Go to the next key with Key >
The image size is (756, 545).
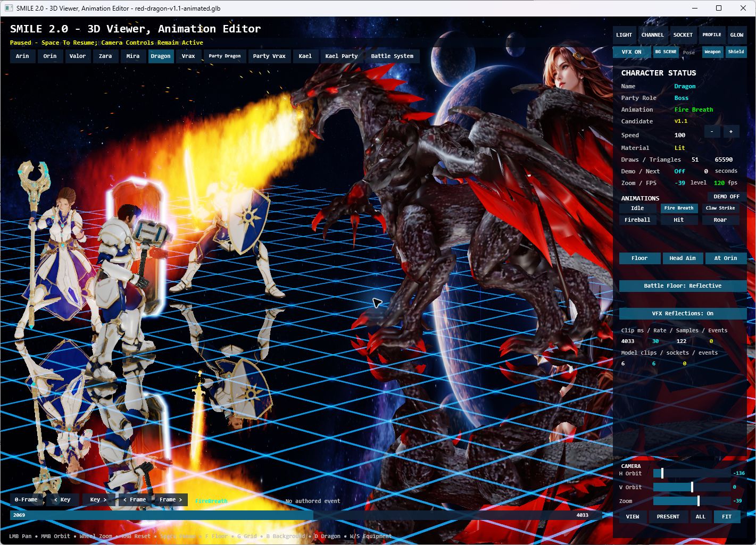tap(98, 499)
